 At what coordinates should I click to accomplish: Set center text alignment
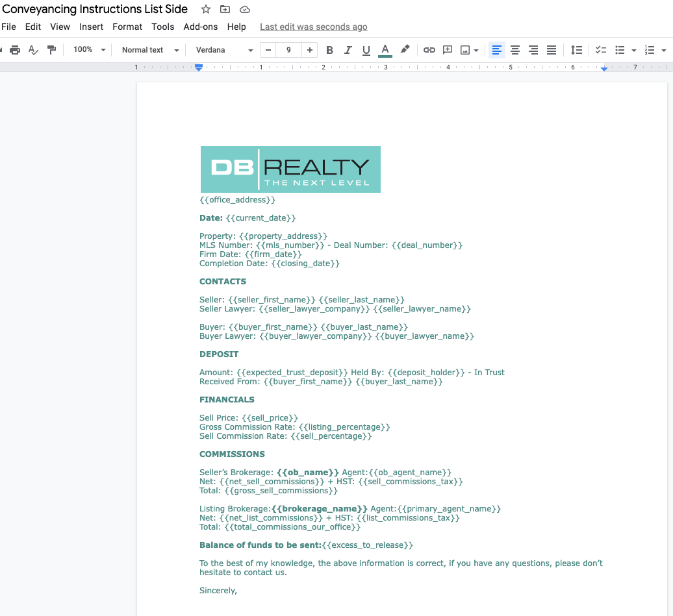click(x=515, y=50)
